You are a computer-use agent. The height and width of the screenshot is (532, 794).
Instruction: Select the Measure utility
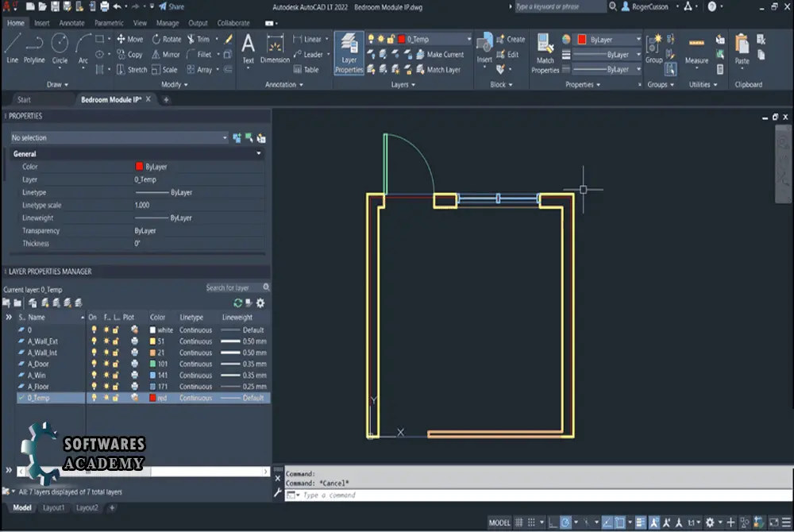(x=697, y=50)
